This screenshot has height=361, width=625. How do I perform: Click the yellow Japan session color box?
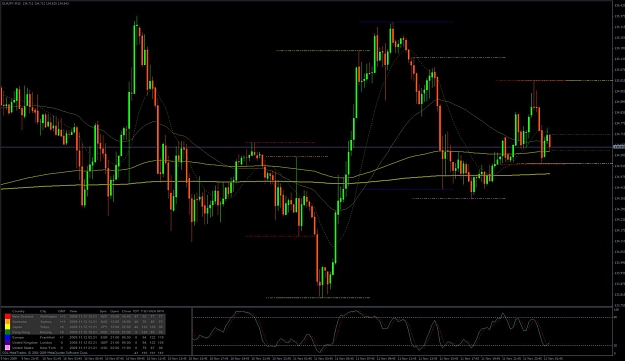click(8, 327)
